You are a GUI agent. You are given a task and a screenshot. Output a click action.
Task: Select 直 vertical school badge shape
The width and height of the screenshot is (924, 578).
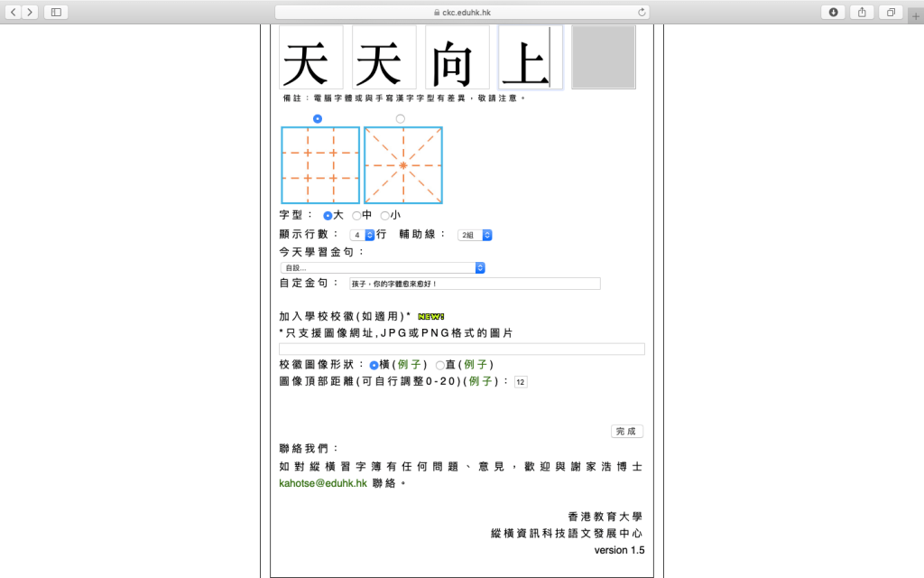pyautogui.click(x=440, y=365)
